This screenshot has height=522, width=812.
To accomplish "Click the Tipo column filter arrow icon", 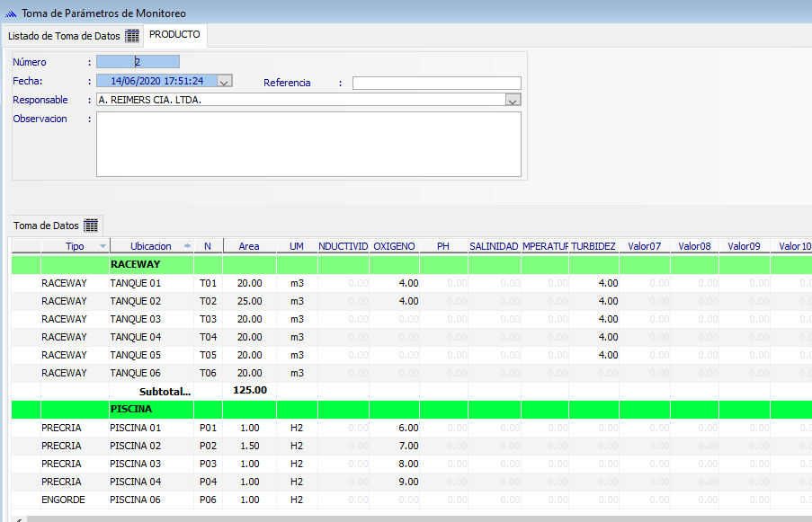I will coord(103,246).
